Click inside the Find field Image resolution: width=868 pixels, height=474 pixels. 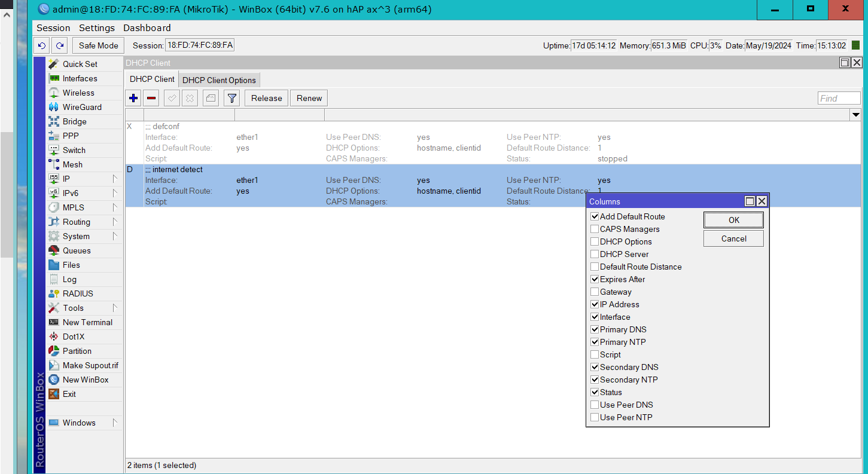(x=839, y=97)
